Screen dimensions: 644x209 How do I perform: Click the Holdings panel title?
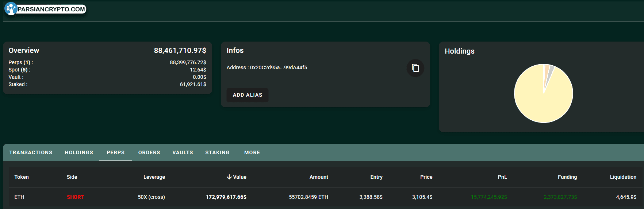459,51
